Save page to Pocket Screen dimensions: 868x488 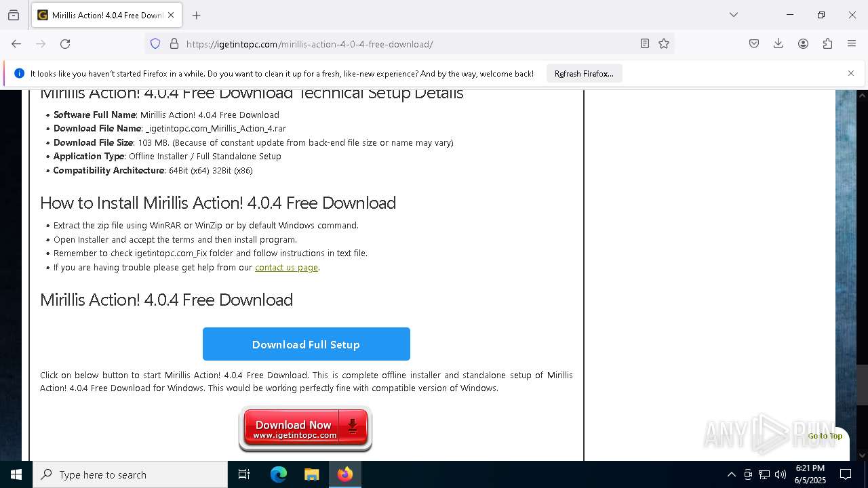[754, 43]
